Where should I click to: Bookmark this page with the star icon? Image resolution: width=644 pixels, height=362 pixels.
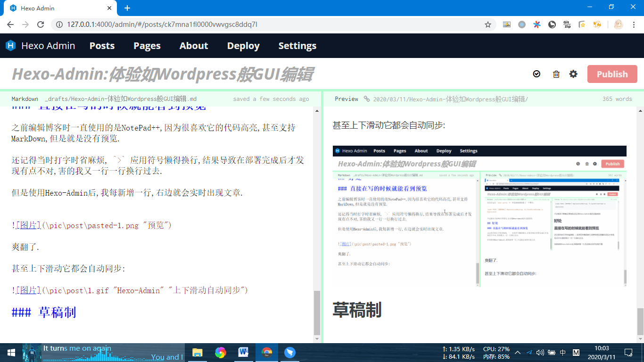(x=488, y=25)
